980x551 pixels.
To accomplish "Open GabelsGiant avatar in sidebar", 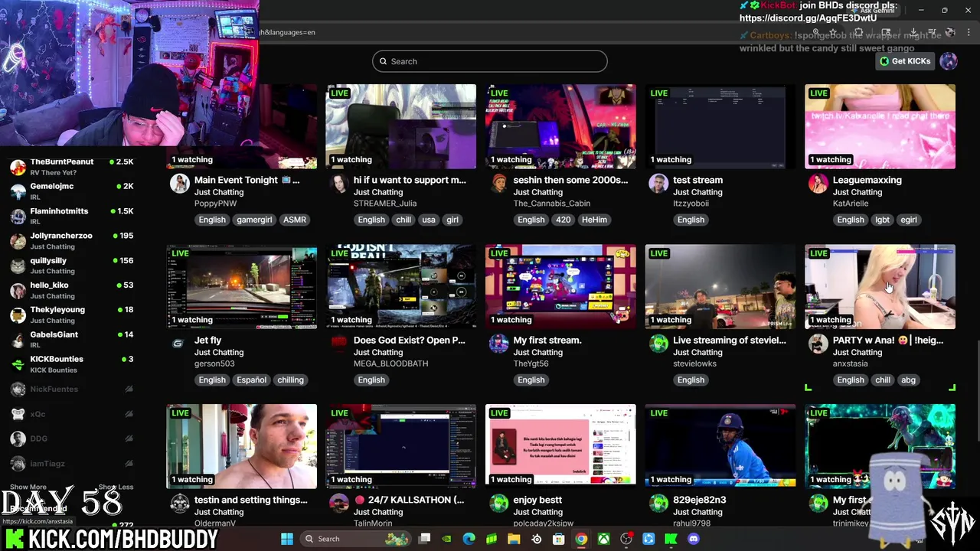I will pyautogui.click(x=18, y=340).
